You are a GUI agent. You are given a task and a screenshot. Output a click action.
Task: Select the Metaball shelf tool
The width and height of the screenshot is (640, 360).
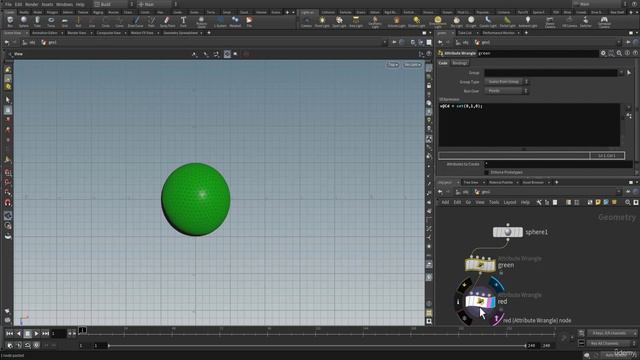[x=235, y=22]
